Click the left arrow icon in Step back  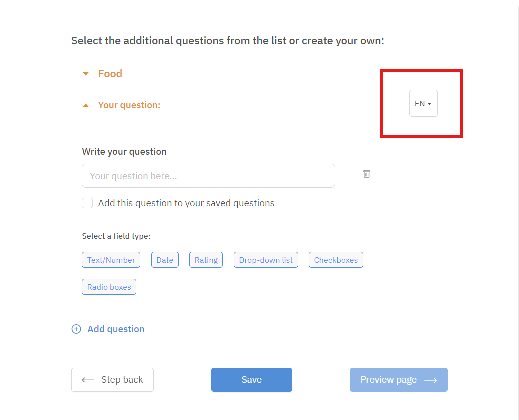tap(88, 380)
